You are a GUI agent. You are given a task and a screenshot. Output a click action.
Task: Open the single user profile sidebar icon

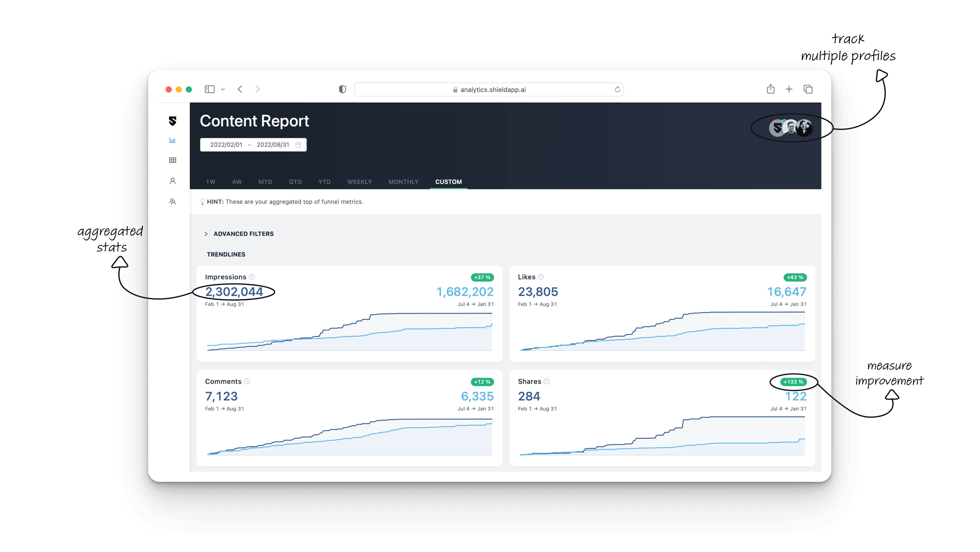[172, 181]
